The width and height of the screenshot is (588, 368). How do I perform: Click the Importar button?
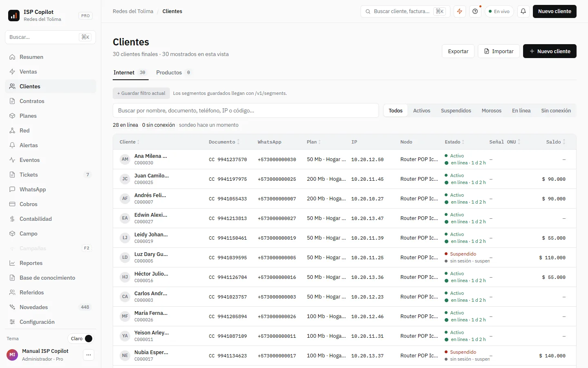499,51
